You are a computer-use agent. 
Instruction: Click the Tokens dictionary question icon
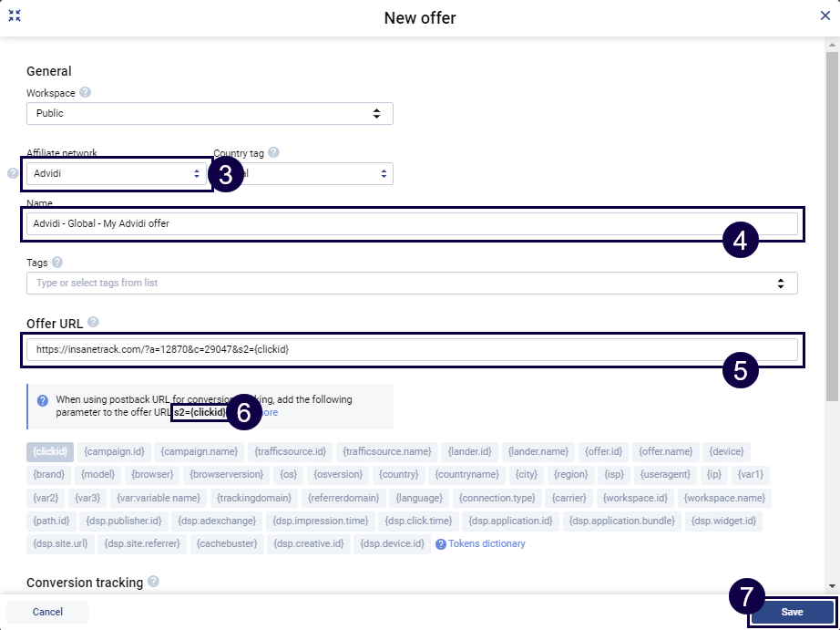[441, 544]
